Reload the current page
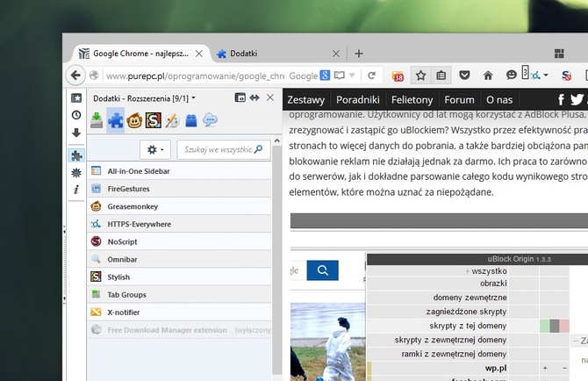 [x=371, y=75]
